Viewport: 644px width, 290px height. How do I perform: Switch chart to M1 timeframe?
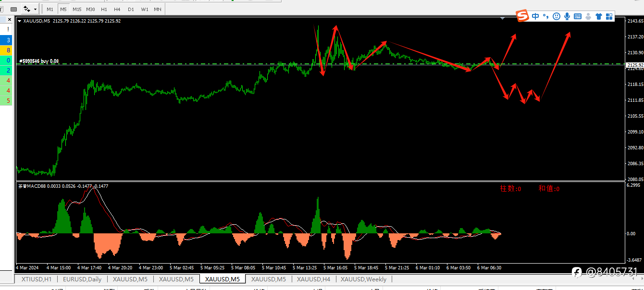pyautogui.click(x=50, y=9)
